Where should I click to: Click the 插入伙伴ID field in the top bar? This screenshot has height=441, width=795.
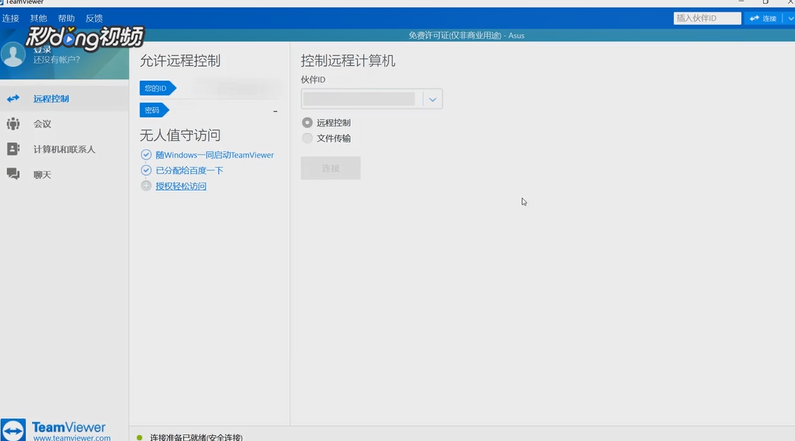pyautogui.click(x=707, y=18)
